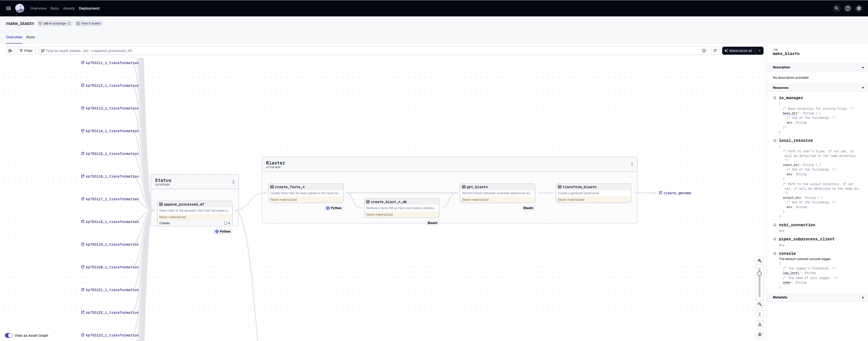Open external link icon for kp793111_1_transformation

click(x=83, y=63)
